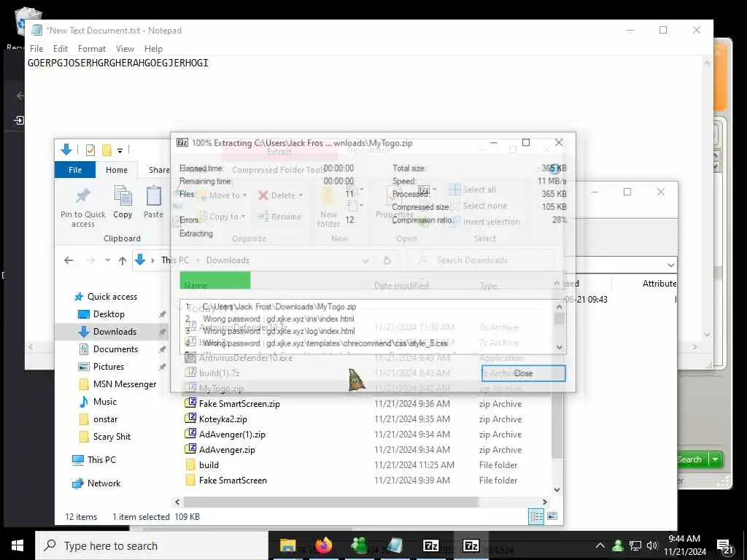Show hidden system tray icons
The height and width of the screenshot is (560, 747).
pos(600,545)
